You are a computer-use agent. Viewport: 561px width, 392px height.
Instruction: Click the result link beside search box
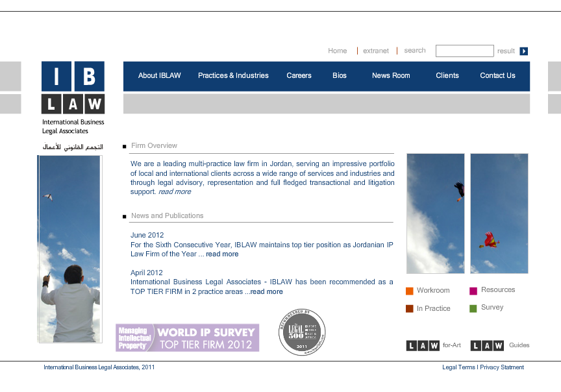pyautogui.click(x=506, y=51)
